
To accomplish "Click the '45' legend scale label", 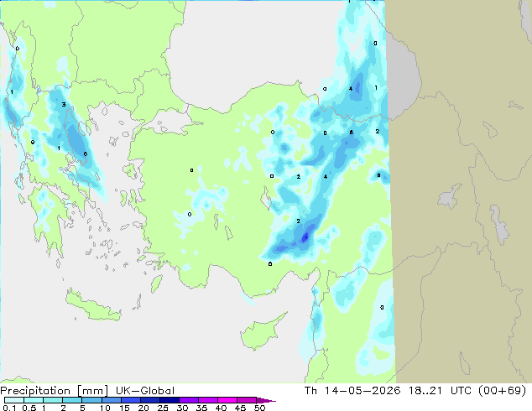I will coord(240,408).
